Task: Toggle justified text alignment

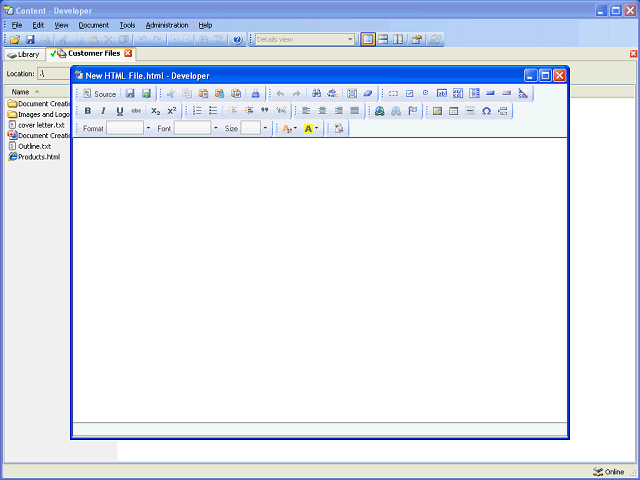Action: [x=355, y=111]
